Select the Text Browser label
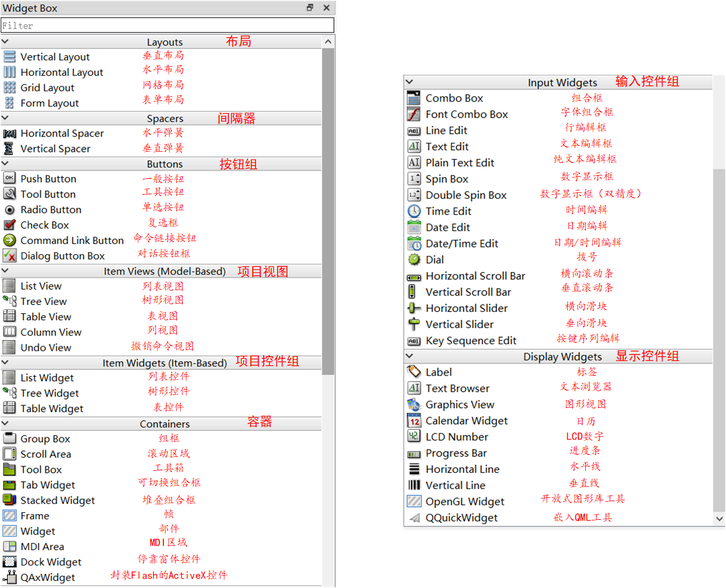 [457, 389]
